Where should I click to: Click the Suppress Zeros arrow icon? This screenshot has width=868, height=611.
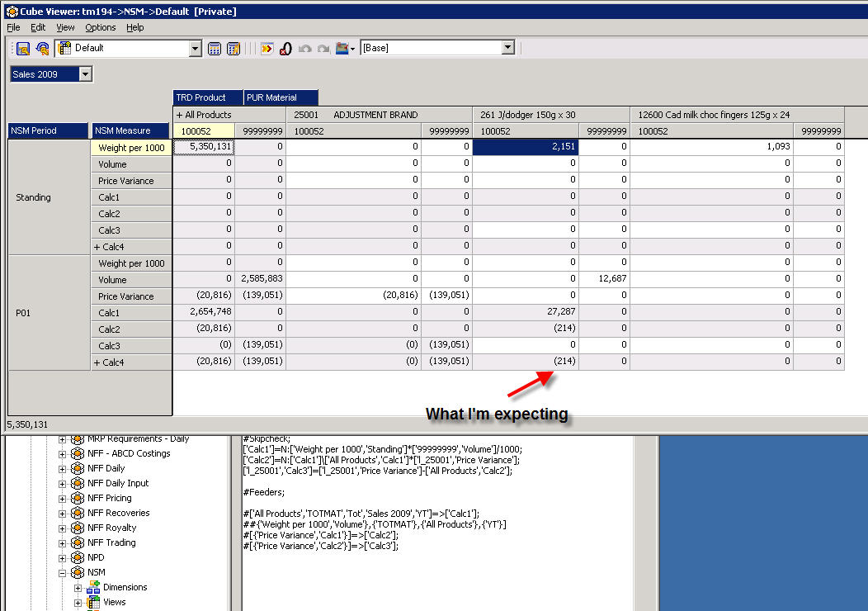[x=267, y=49]
